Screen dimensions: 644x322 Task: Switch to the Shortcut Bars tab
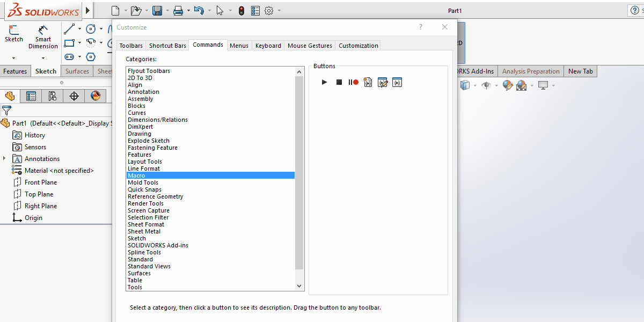(x=167, y=46)
